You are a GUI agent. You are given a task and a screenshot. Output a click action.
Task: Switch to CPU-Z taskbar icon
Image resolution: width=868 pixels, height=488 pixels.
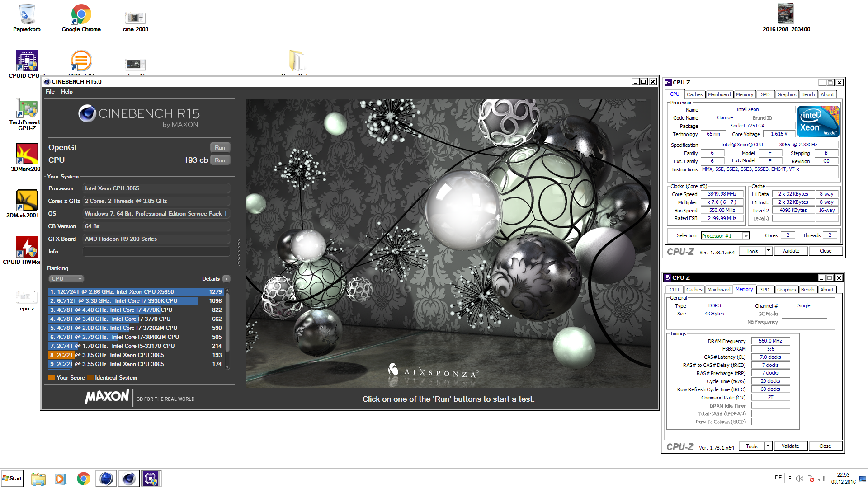[x=151, y=479]
